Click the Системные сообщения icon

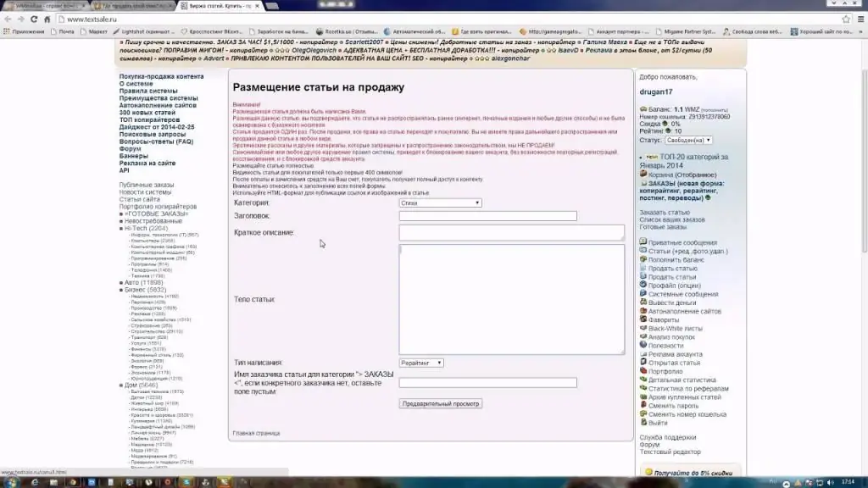pyautogui.click(x=643, y=293)
